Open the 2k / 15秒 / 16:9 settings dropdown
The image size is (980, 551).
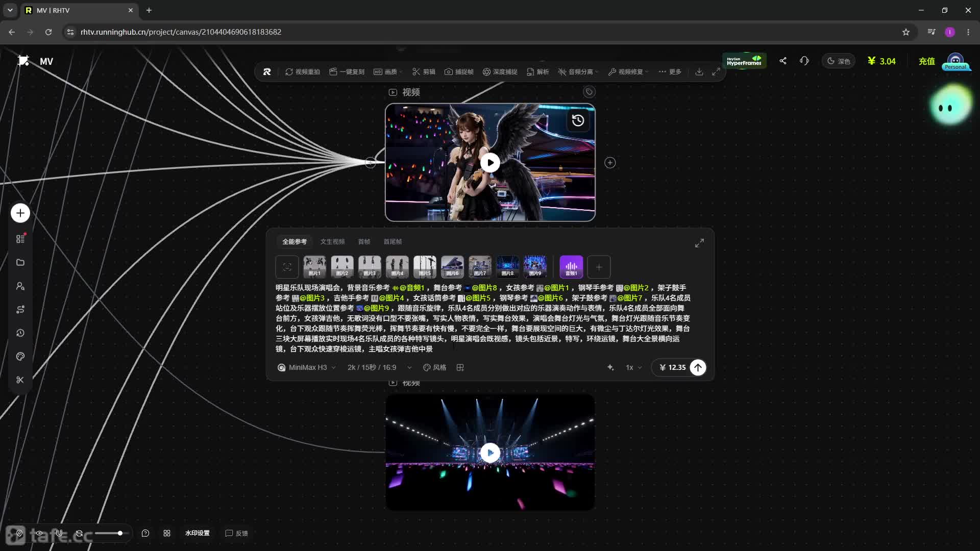coord(379,367)
